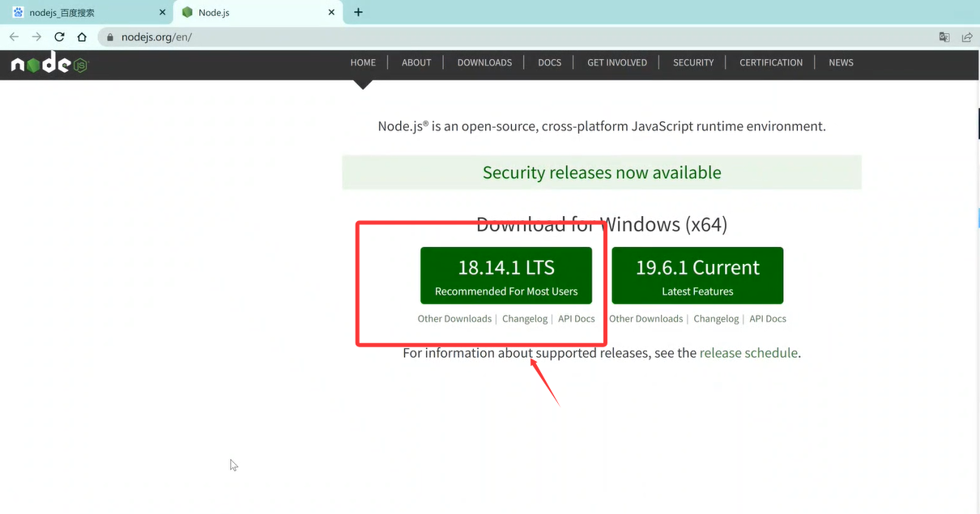
Task: Open DOCS in the navigation bar
Action: point(549,62)
